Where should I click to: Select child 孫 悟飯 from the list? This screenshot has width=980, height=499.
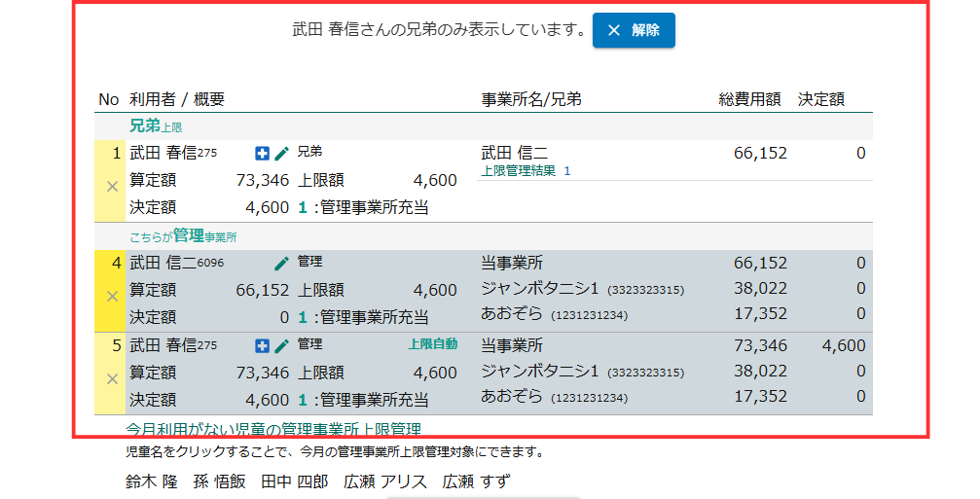(220, 482)
